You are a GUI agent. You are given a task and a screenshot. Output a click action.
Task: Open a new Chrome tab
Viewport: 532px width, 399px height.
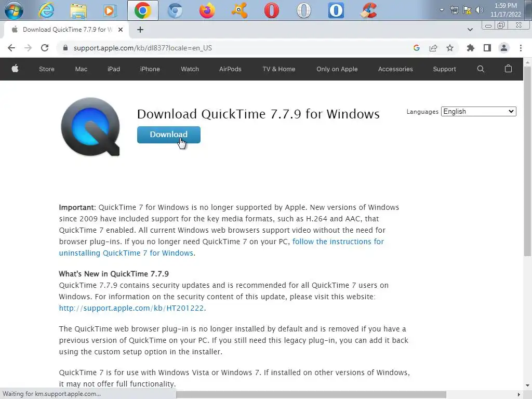pyautogui.click(x=140, y=30)
